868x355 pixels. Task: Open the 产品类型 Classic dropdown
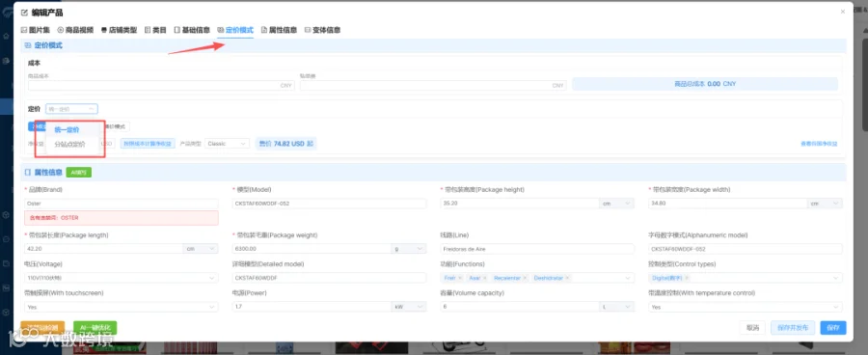click(x=227, y=144)
